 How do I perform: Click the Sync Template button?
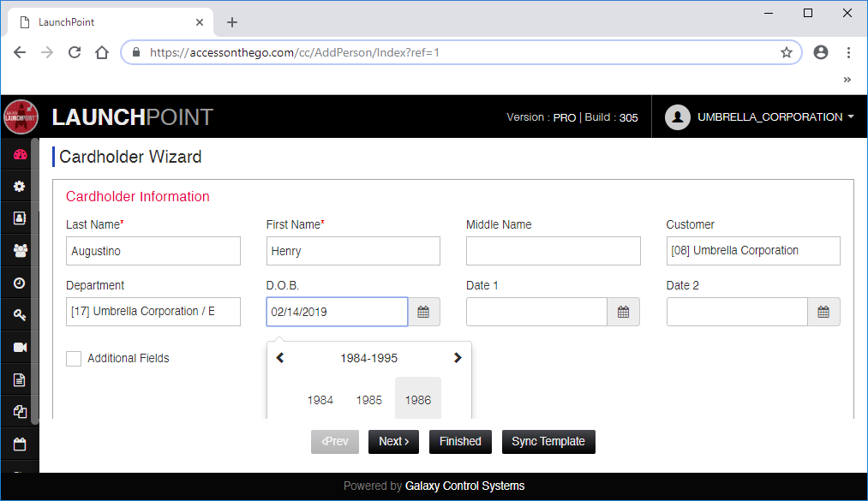(x=548, y=442)
